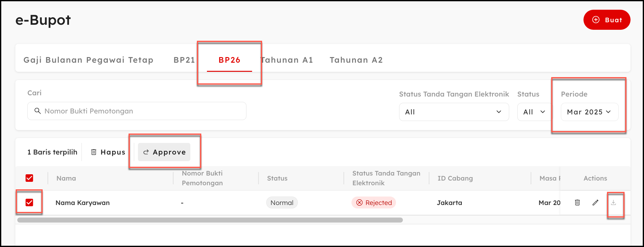Click the arrow icon on the Approve button
644x247 pixels.
tap(146, 152)
